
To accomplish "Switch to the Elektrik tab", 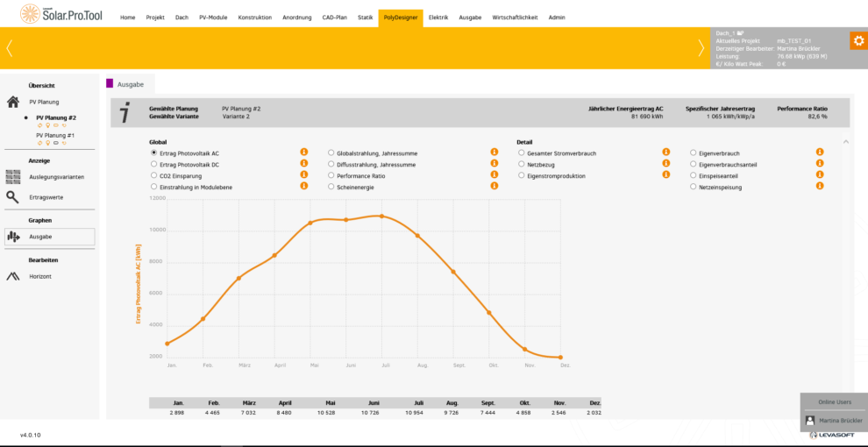I will [438, 18].
